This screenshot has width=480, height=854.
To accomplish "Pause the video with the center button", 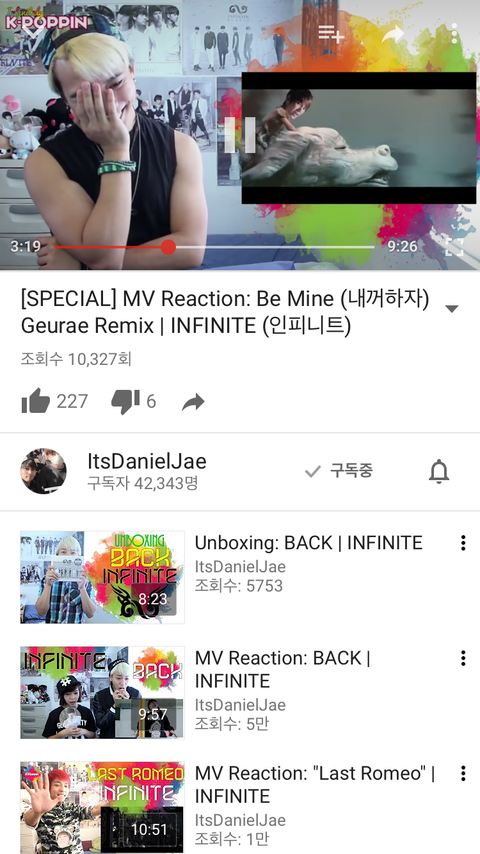I will (x=240, y=135).
